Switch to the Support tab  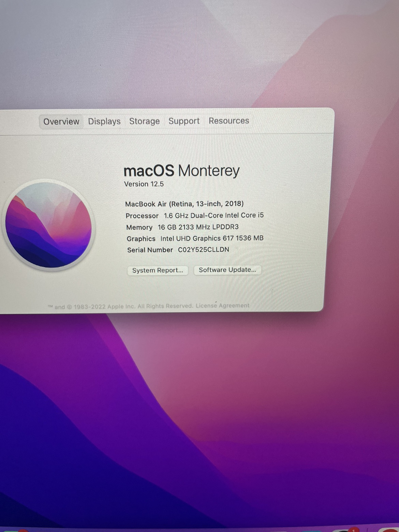pyautogui.click(x=184, y=121)
